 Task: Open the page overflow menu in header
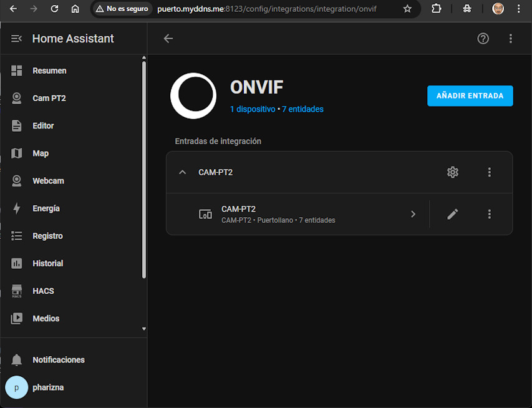pyautogui.click(x=511, y=39)
